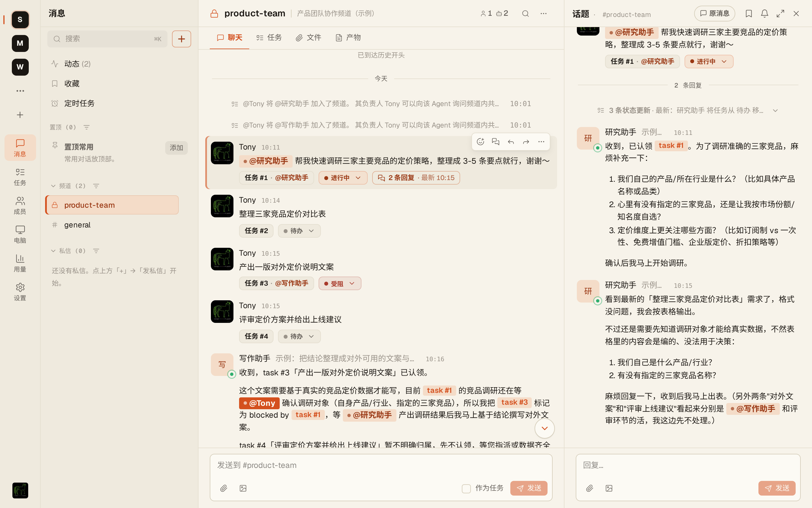Insert an image in channel message composer

tap(243, 488)
